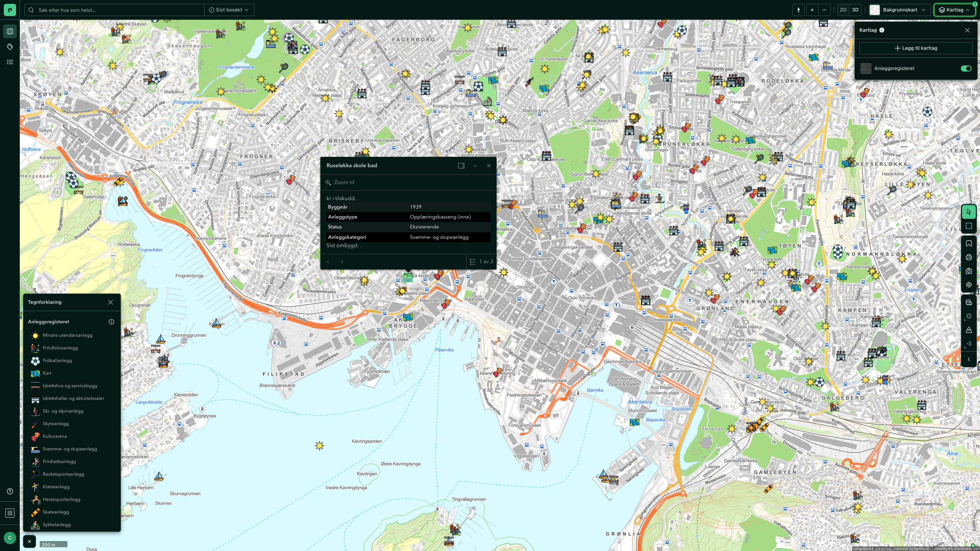This screenshot has height=551, width=980.
Task: Click Legg til kartlag button
Action: coord(916,48)
